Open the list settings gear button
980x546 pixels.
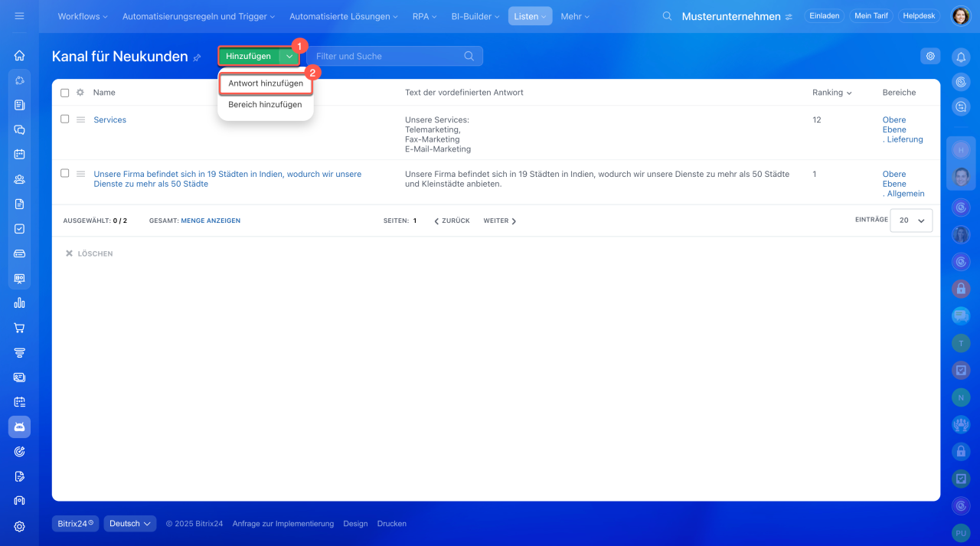point(930,56)
